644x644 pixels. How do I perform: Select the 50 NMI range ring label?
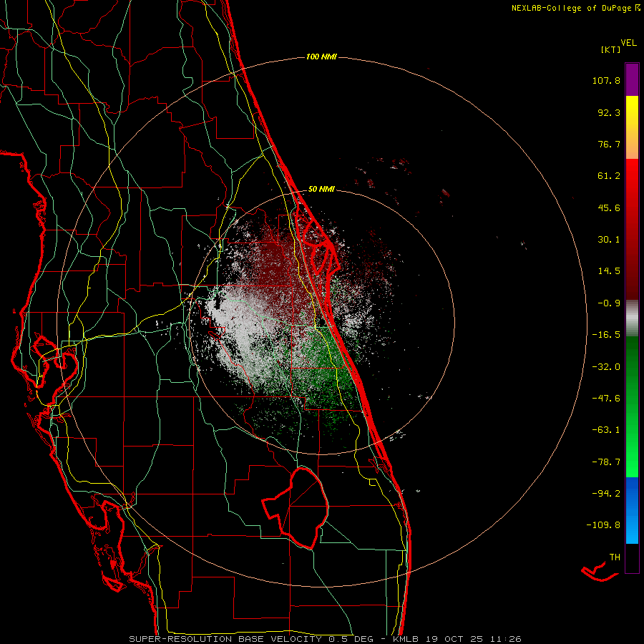(x=321, y=189)
